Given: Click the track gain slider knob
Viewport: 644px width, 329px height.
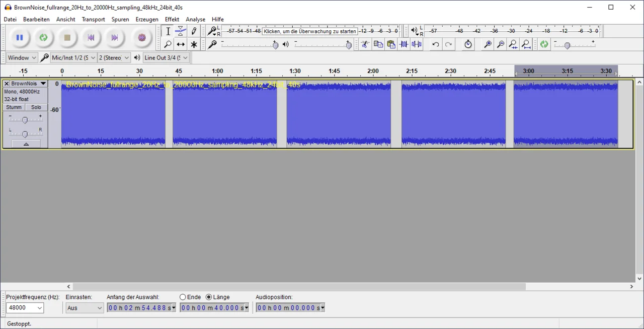Looking at the screenshot, I should [x=25, y=120].
